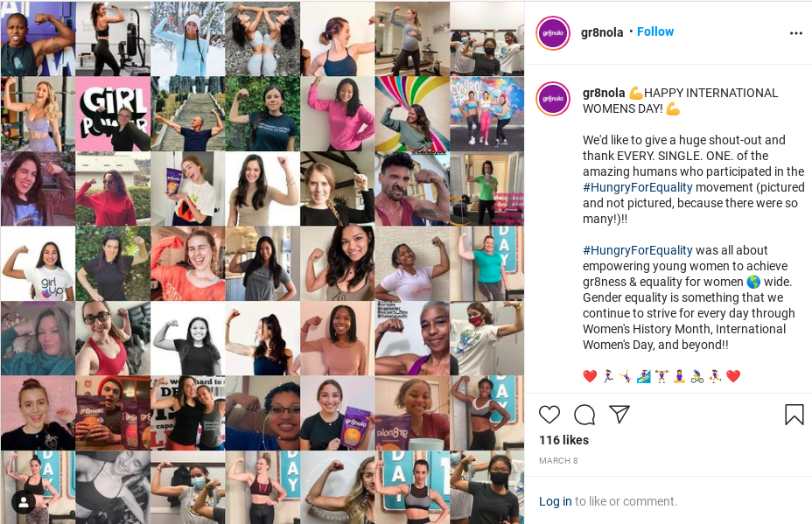Open the MARCH 8 post date

click(x=558, y=460)
